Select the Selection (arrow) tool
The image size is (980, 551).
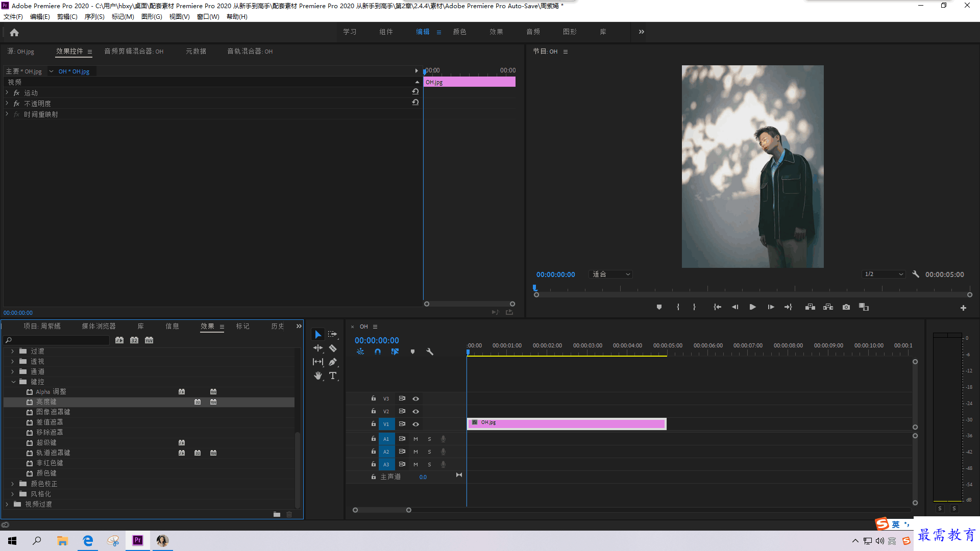click(318, 335)
